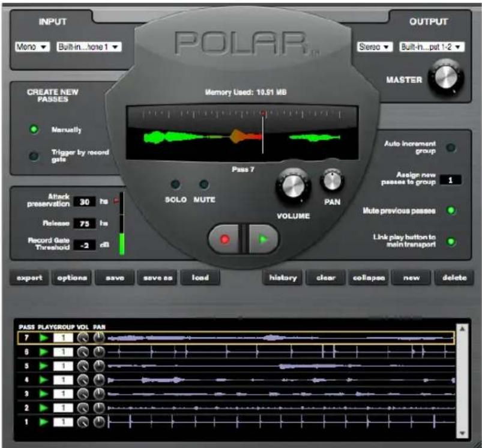482x448 pixels.
Task: Click the new button
Action: [x=411, y=277]
